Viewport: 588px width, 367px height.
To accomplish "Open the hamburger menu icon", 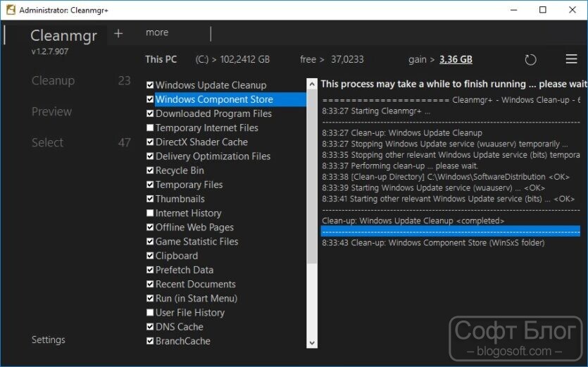I will [571, 59].
